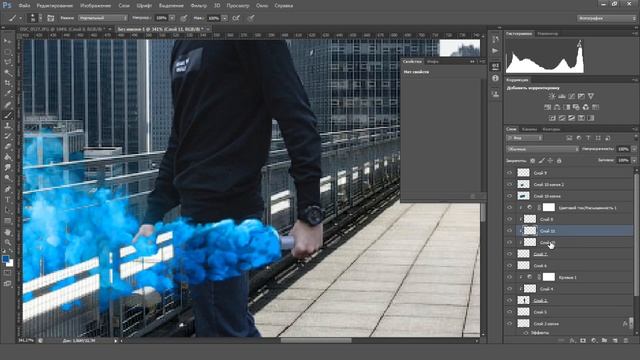The width and height of the screenshot is (640, 360).
Task: Open the Файл menu
Action: 24,6
